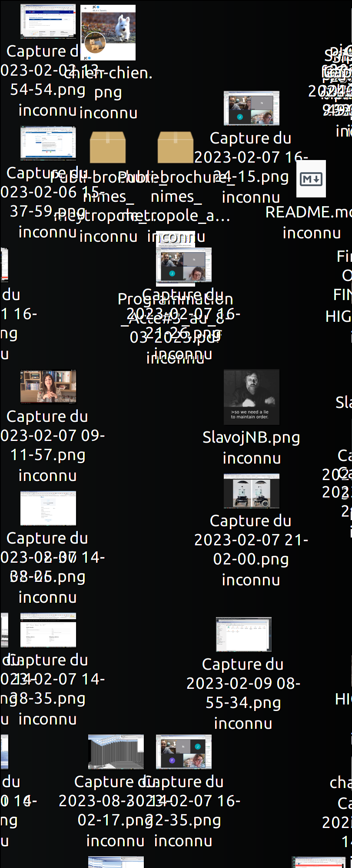The image size is (352, 868).
Task: Open screenshot thumbnail dated 2023-02-03 13-54-54
Action: click(48, 21)
